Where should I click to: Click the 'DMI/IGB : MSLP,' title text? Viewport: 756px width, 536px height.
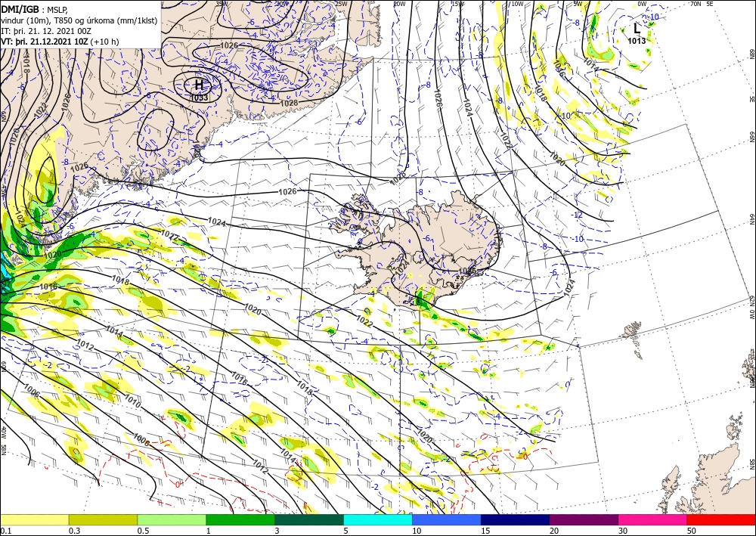(34, 9)
